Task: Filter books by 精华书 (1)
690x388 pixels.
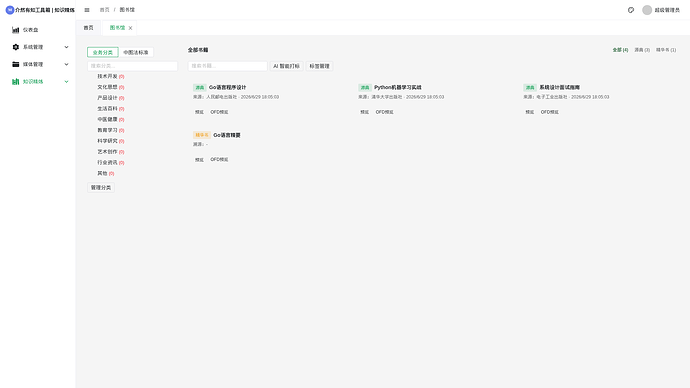Action: (x=666, y=50)
